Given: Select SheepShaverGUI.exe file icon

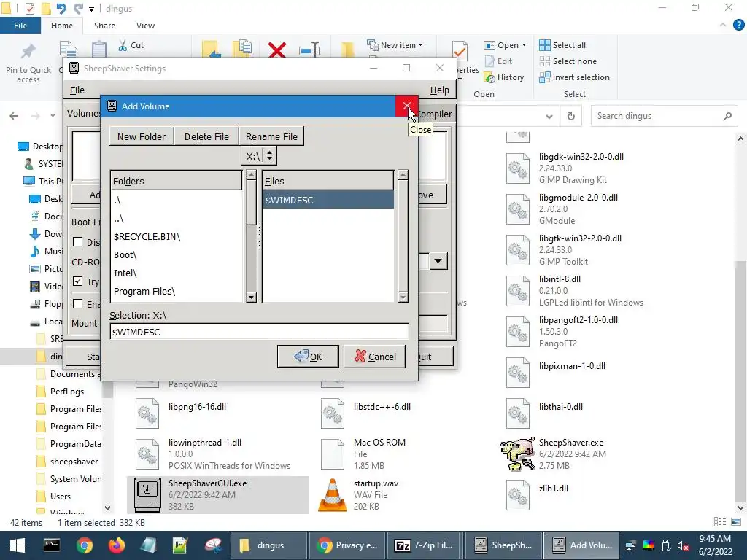Looking at the screenshot, I should [x=147, y=495].
